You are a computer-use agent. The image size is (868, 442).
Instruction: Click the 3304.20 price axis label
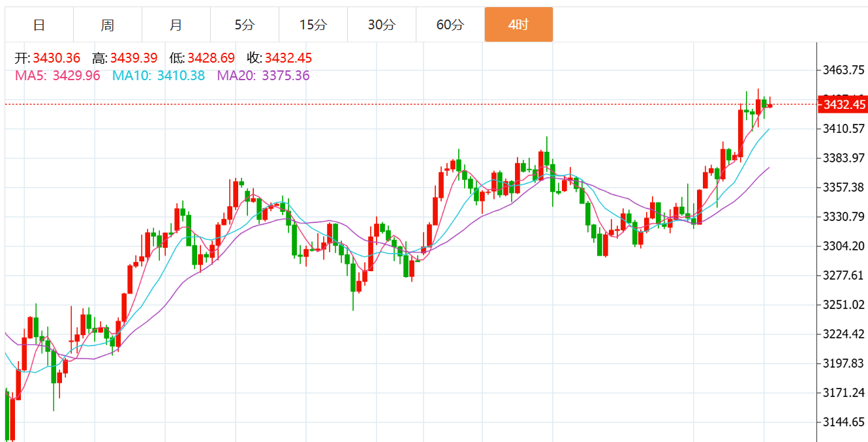coord(845,246)
